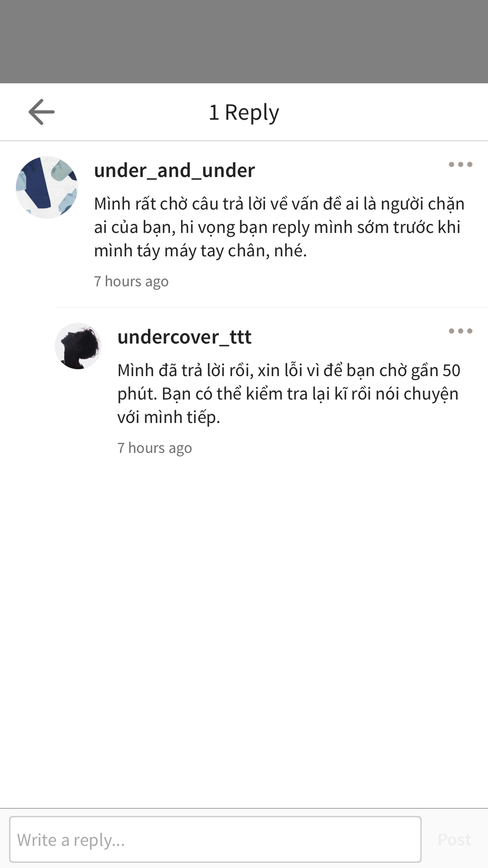Tap the line "với mình tiếp."
The image size is (488, 868).
[169, 417]
